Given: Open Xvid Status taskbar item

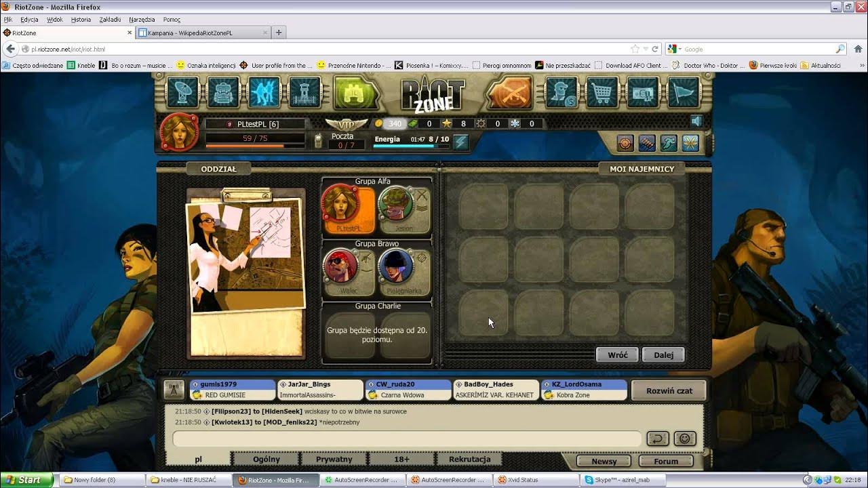Looking at the screenshot, I should (536, 480).
